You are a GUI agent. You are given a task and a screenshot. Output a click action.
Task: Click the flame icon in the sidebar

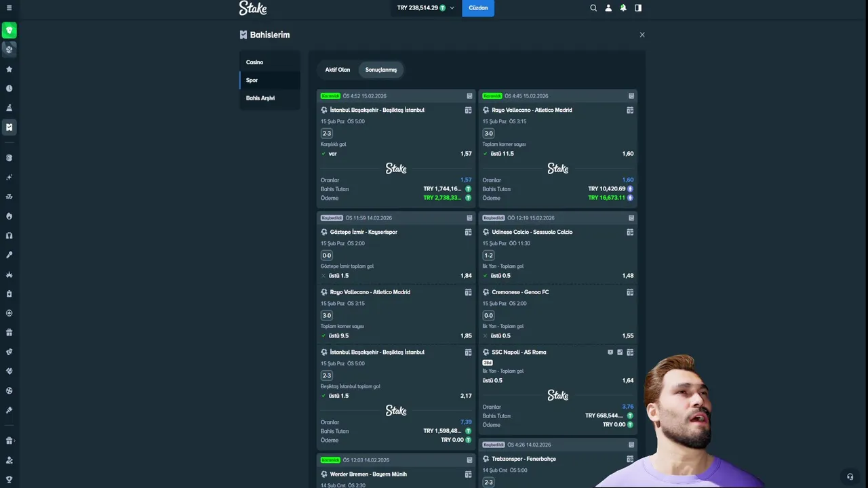(9, 216)
